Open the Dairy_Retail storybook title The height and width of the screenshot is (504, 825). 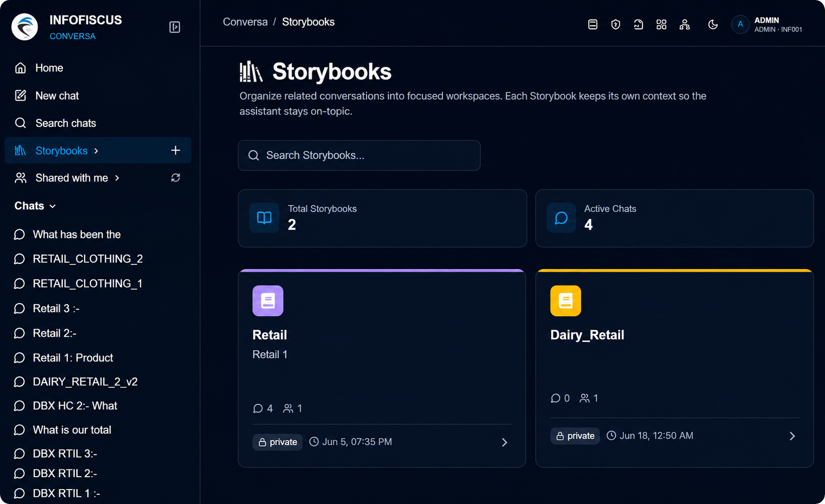(x=587, y=335)
